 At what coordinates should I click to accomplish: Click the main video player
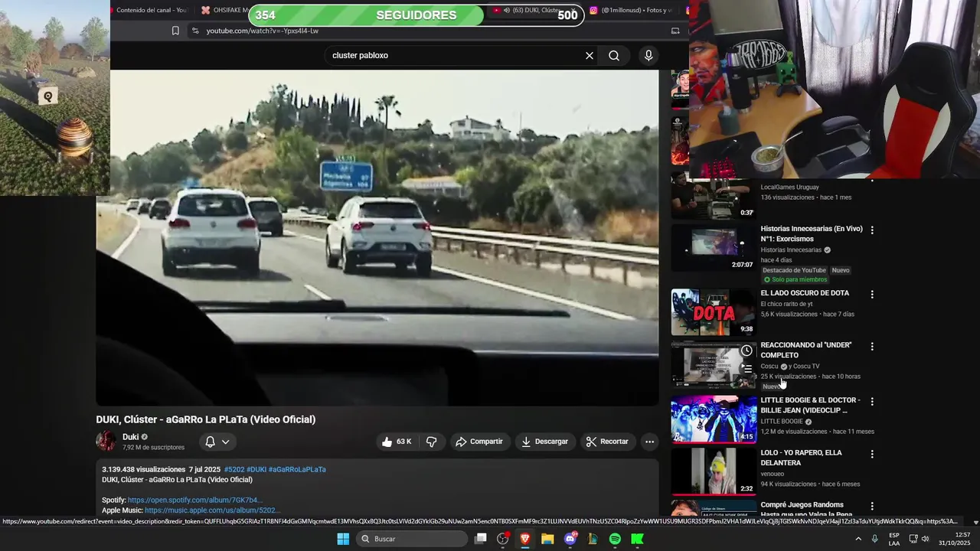377,237
